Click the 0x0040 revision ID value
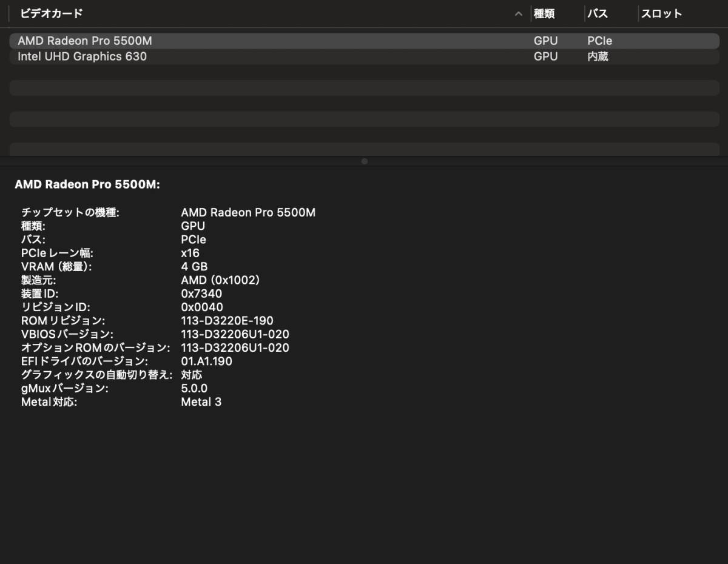728x564 pixels. (202, 307)
